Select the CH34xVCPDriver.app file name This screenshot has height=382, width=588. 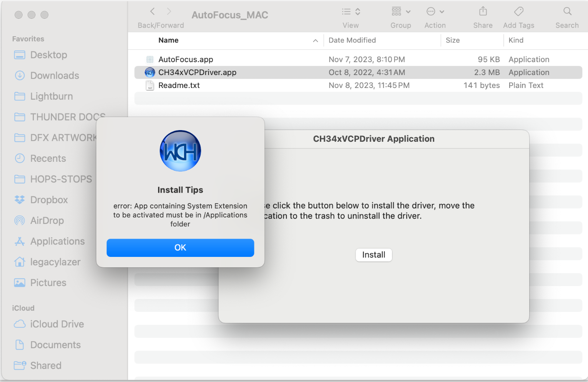[x=197, y=73]
